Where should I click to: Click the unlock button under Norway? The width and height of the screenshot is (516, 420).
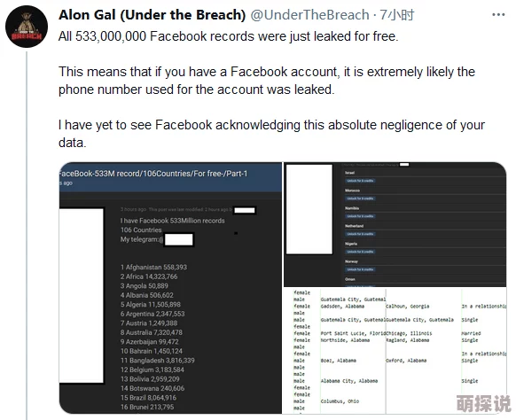[360, 269]
